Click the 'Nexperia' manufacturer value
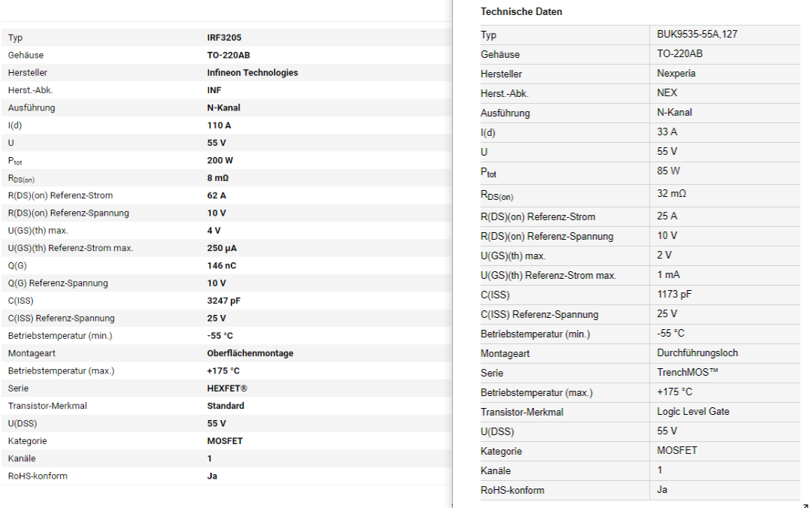812x508 pixels. tap(676, 73)
